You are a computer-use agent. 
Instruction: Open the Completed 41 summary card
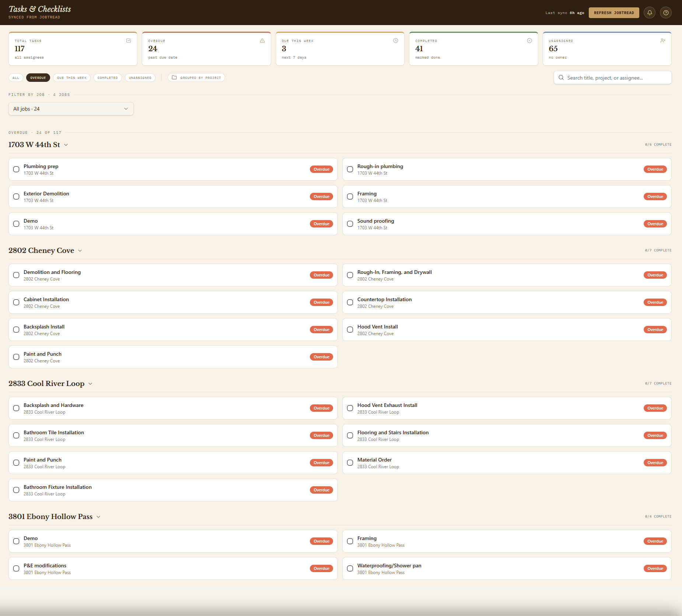pos(473,49)
